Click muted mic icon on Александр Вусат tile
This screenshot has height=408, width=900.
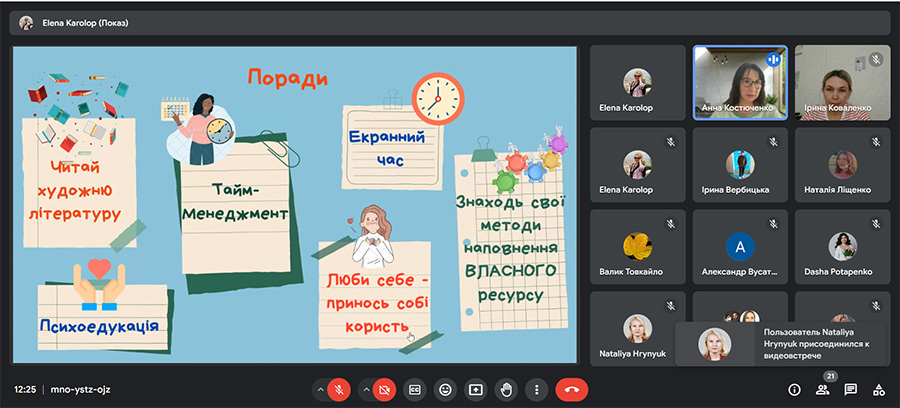(x=773, y=223)
